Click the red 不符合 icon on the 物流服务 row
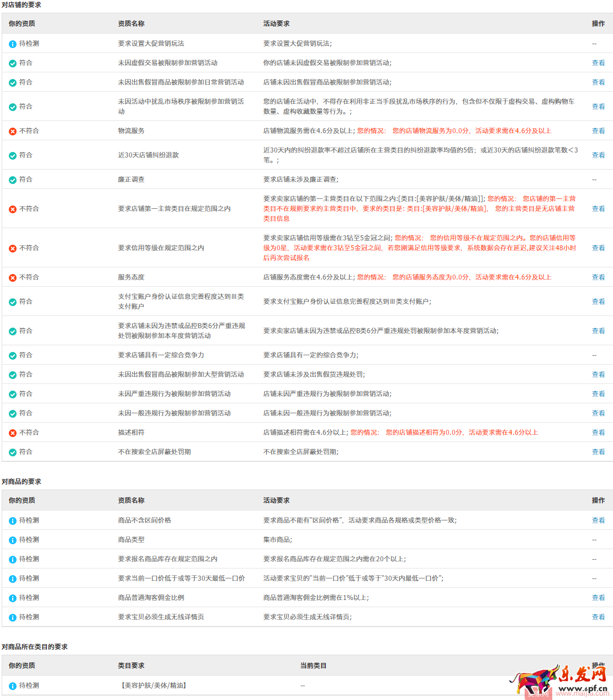613x700 pixels. click(x=12, y=131)
